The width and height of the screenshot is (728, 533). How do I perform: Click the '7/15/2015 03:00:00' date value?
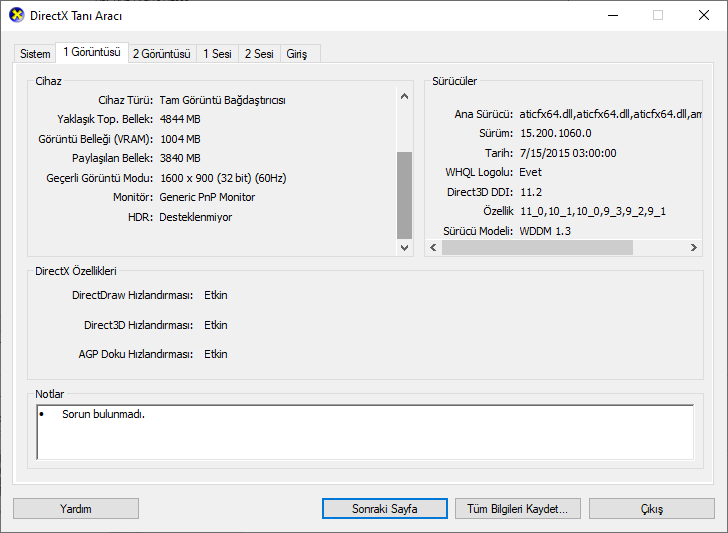coord(568,153)
